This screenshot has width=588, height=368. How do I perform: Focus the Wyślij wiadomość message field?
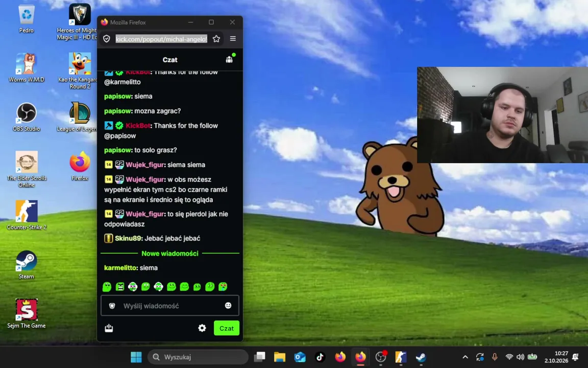point(170,306)
